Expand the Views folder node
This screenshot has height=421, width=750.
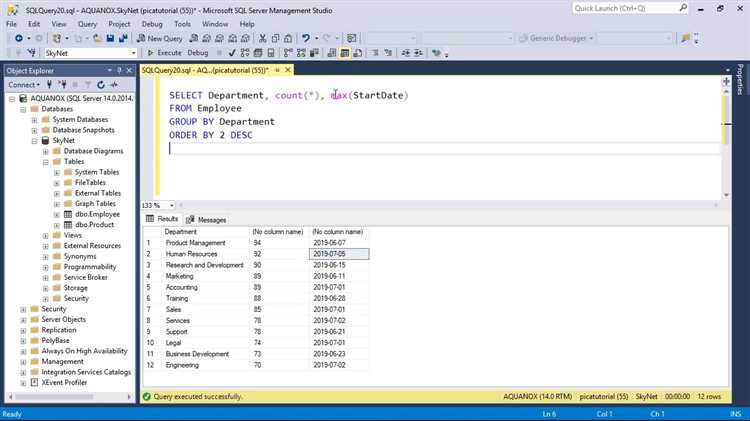pos(45,235)
